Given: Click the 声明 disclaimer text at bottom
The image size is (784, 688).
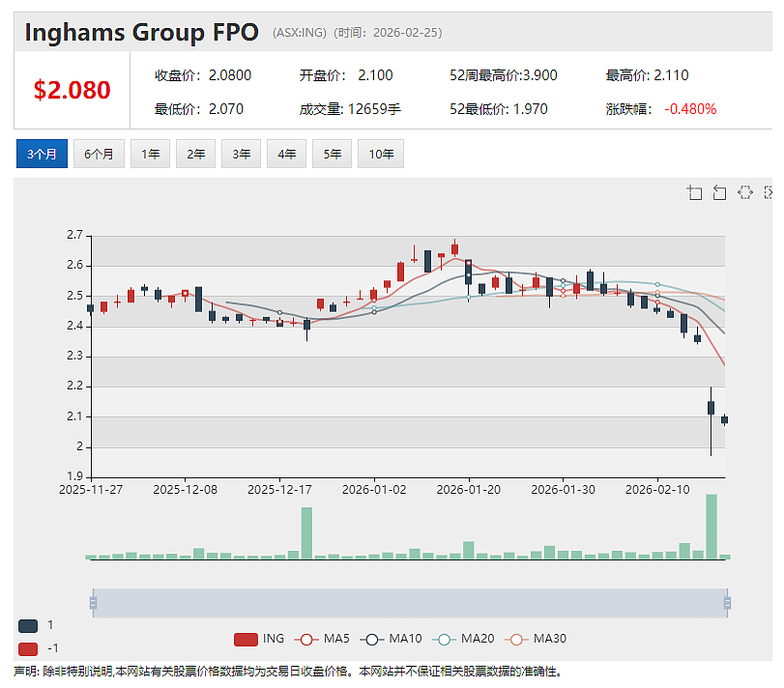Looking at the screenshot, I should (288, 672).
